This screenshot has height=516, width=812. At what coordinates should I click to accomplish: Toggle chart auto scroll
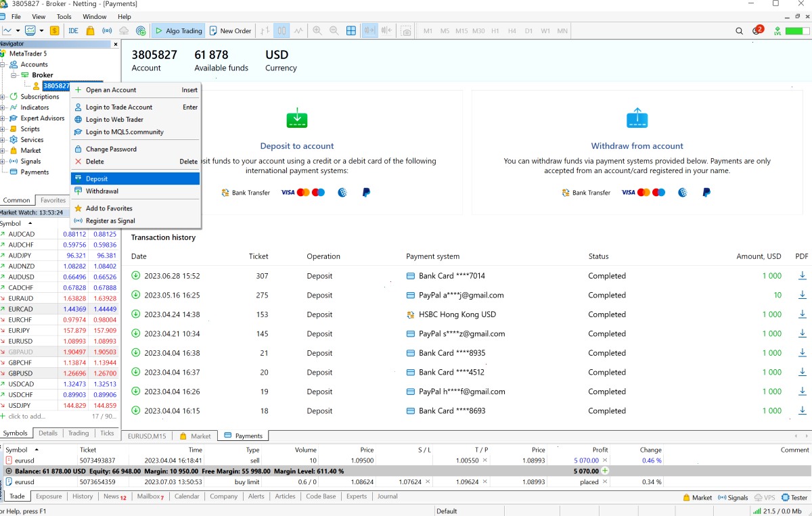click(369, 30)
